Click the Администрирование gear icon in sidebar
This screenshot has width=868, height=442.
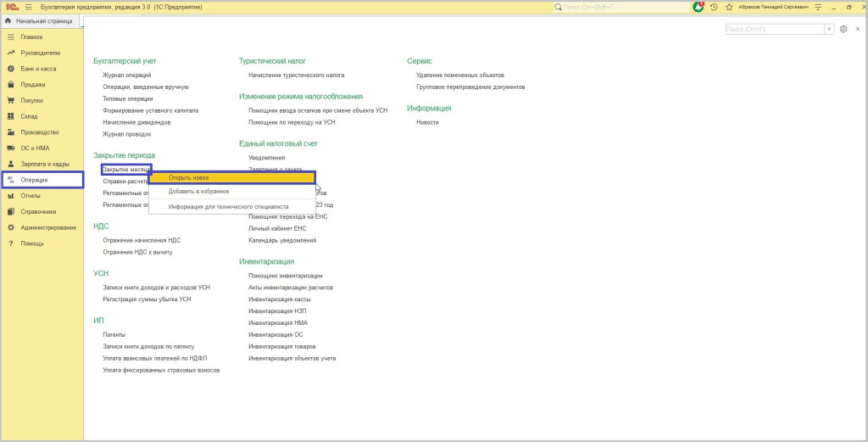[11, 227]
